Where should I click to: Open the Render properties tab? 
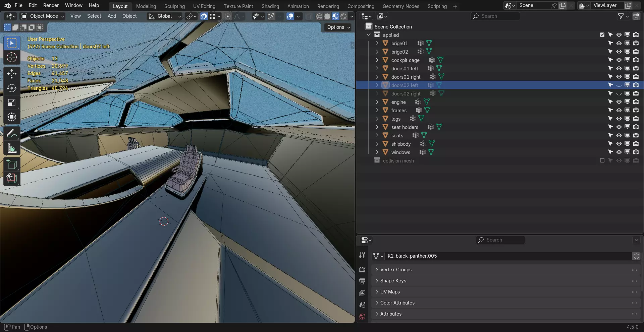pyautogui.click(x=362, y=269)
